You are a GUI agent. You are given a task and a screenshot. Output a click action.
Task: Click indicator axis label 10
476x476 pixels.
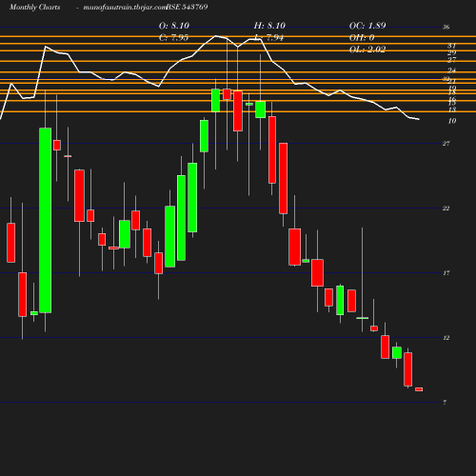click(x=452, y=121)
